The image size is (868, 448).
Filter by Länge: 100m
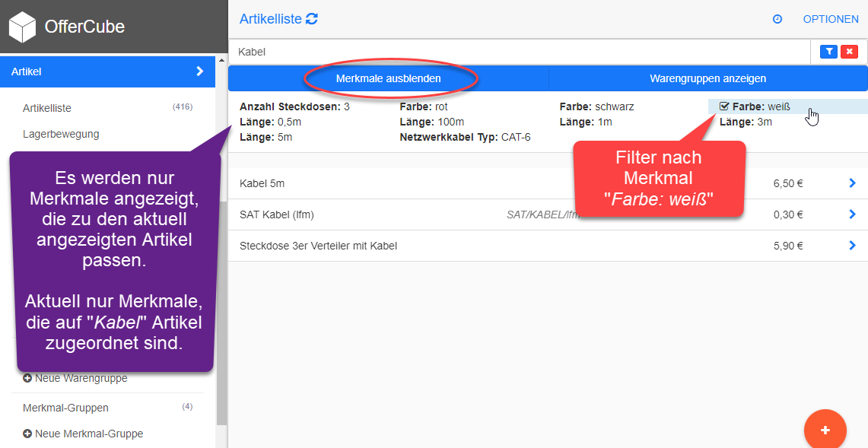pyautogui.click(x=432, y=122)
